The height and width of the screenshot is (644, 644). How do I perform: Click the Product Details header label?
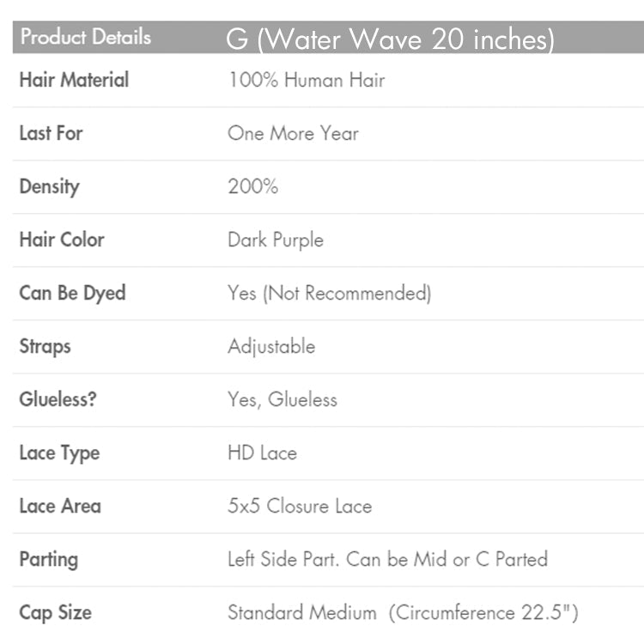85,37
